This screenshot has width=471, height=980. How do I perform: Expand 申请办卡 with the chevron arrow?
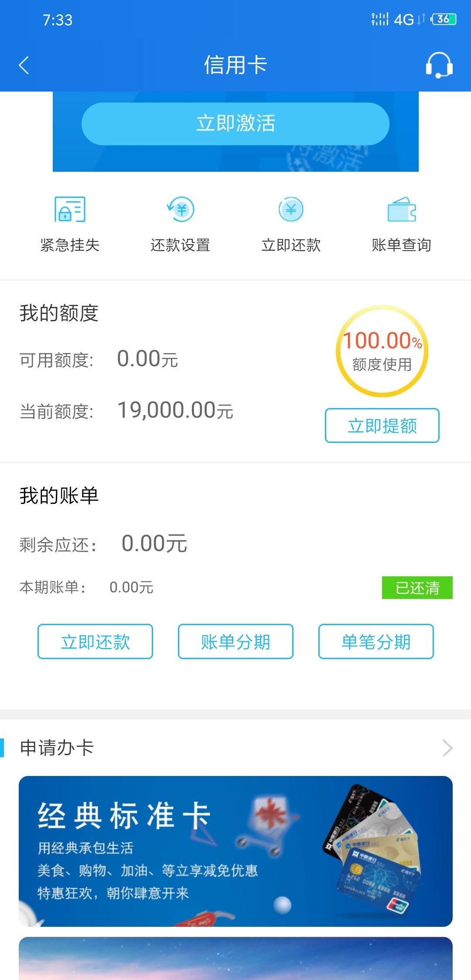coord(447,748)
